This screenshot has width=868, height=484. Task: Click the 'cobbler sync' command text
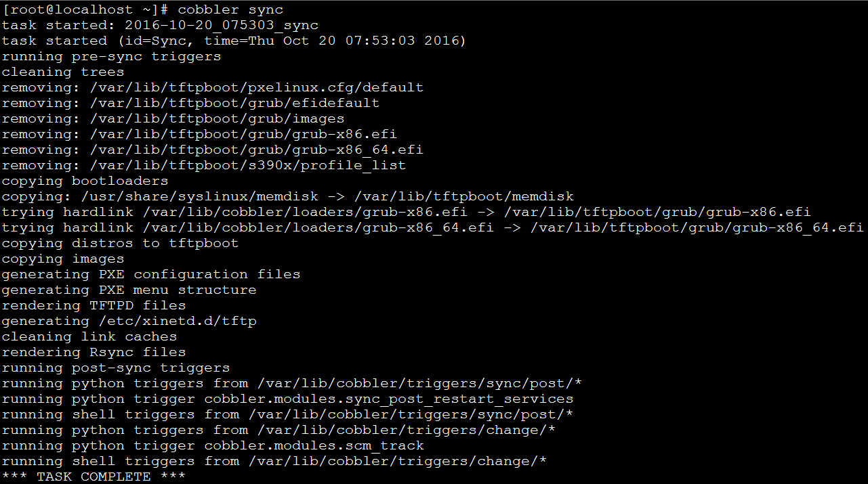[x=231, y=9]
